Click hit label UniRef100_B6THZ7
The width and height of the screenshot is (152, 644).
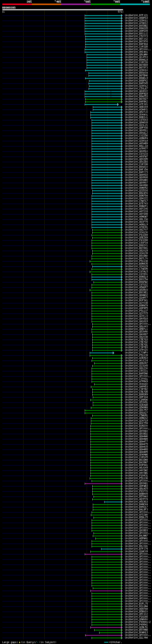point(136,99)
